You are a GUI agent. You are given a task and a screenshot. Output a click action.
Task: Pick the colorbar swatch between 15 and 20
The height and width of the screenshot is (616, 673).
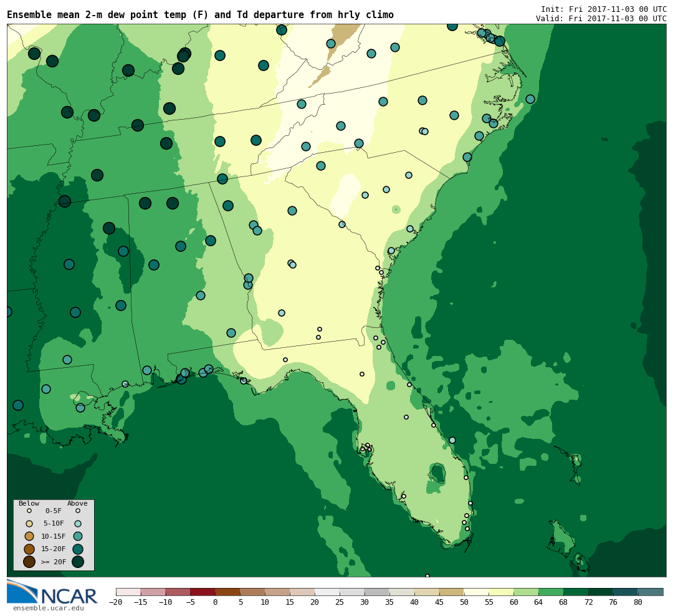pos(303,592)
